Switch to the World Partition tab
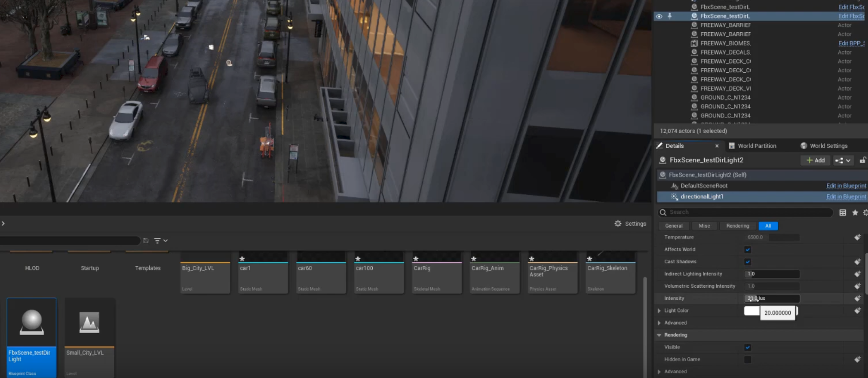Image resolution: width=868 pixels, height=378 pixels. (x=756, y=146)
